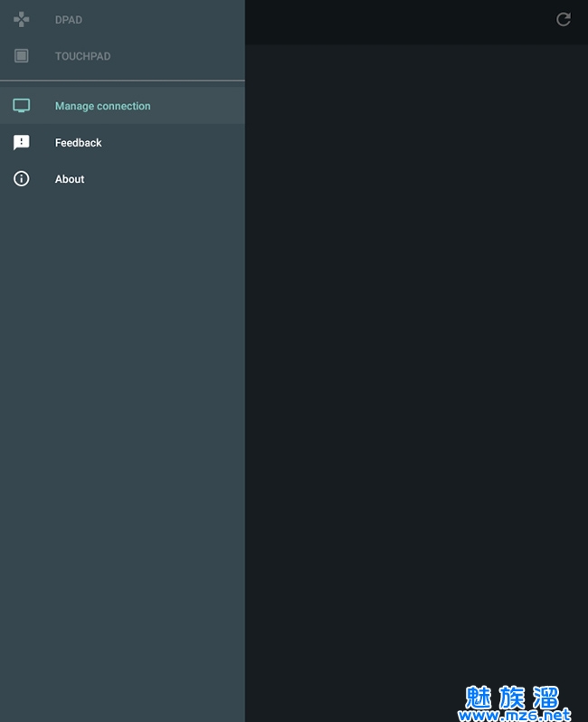Click the blue Chinese watermark logo
Image resolution: width=588 pixels, height=722 pixels.
[514, 697]
